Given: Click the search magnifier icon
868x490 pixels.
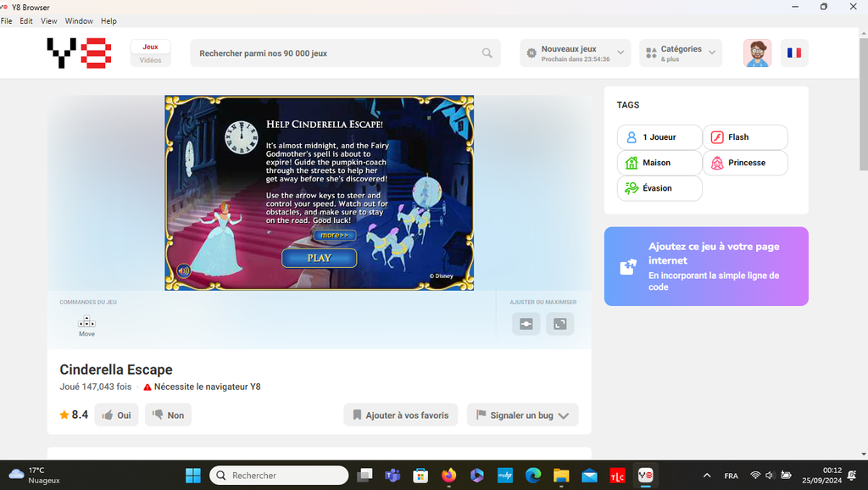Looking at the screenshot, I should point(487,53).
